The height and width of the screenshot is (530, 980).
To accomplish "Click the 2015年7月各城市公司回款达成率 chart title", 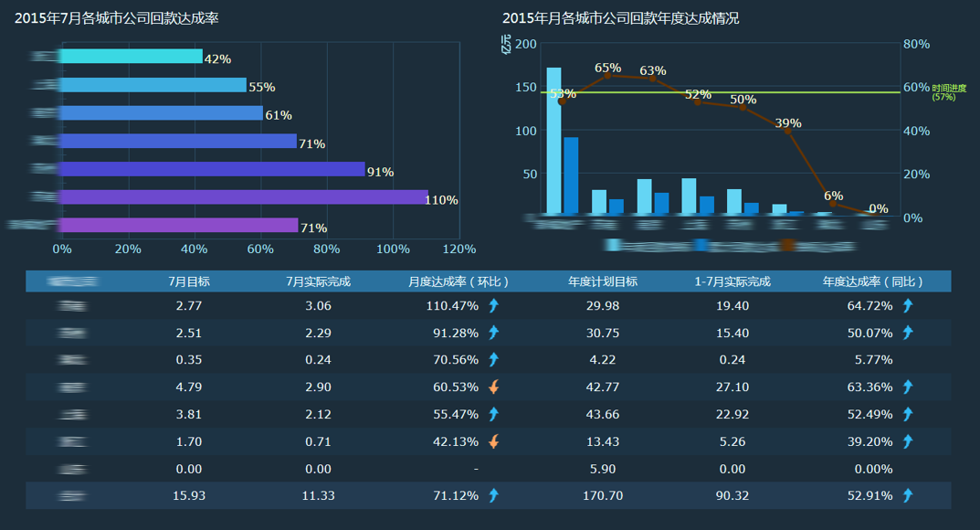I will click(116, 18).
